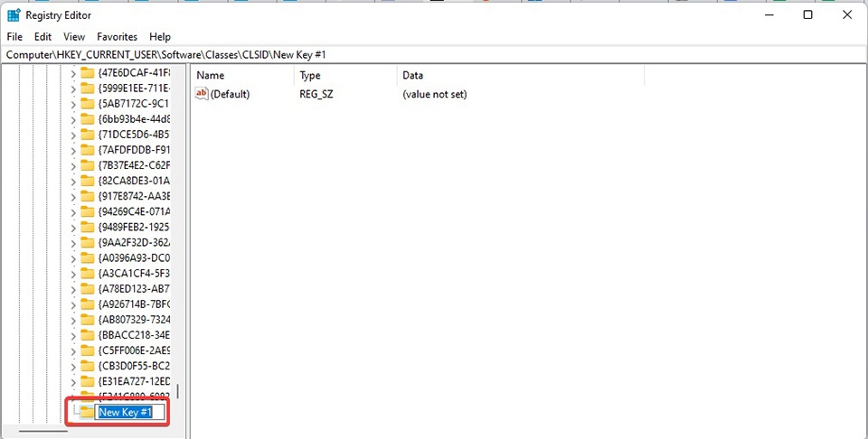Viewport: 868px width, 439px height.
Task: Click folder icon of {9AA2F32D-362 key
Action: [x=87, y=242]
